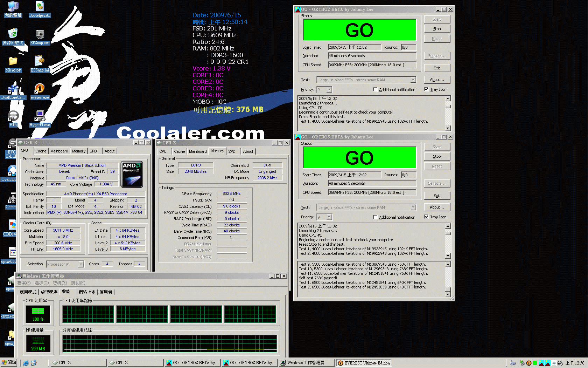Open the Microsoft folder icon
Viewport: 588px width, 368px height.
[x=13, y=64]
